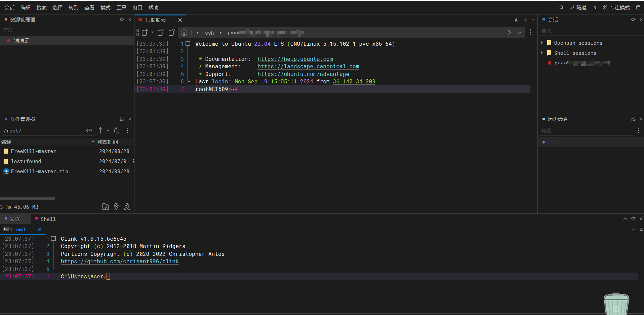644x315 pixels.
Task: Open the github.com/chrisant996/clink link
Action: tap(120, 262)
